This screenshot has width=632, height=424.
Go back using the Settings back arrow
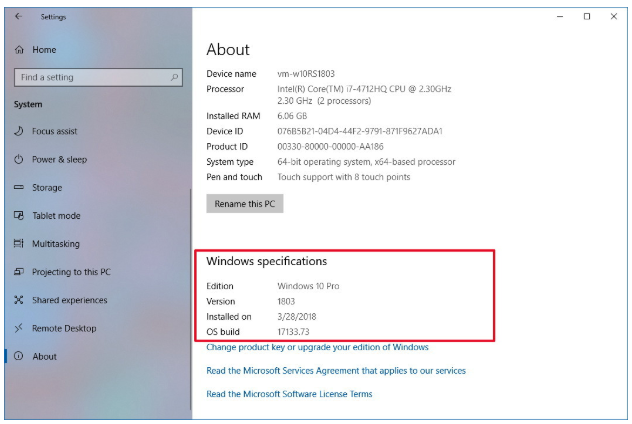click(19, 17)
